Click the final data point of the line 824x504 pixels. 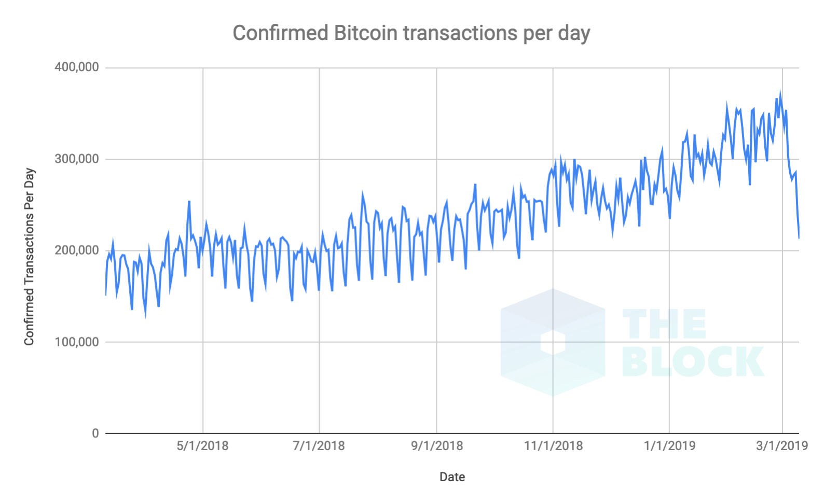(799, 238)
